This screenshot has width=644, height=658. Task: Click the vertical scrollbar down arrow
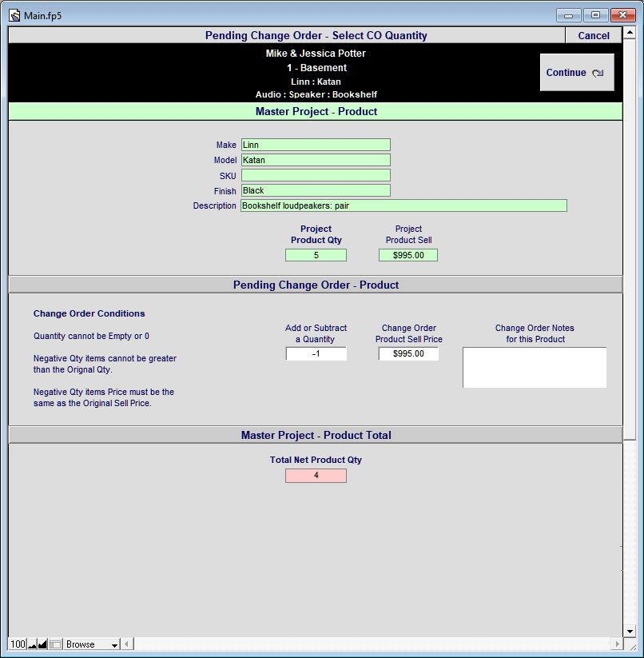pyautogui.click(x=630, y=631)
